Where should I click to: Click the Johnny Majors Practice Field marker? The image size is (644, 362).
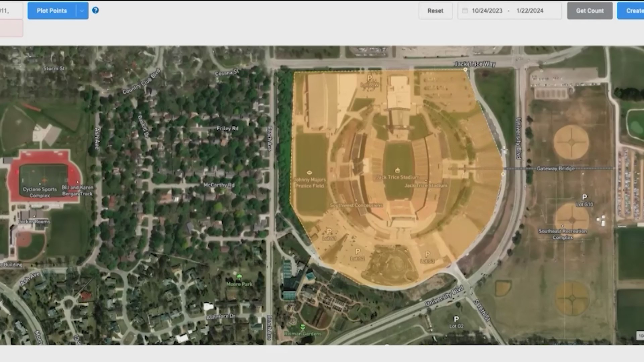(309, 172)
